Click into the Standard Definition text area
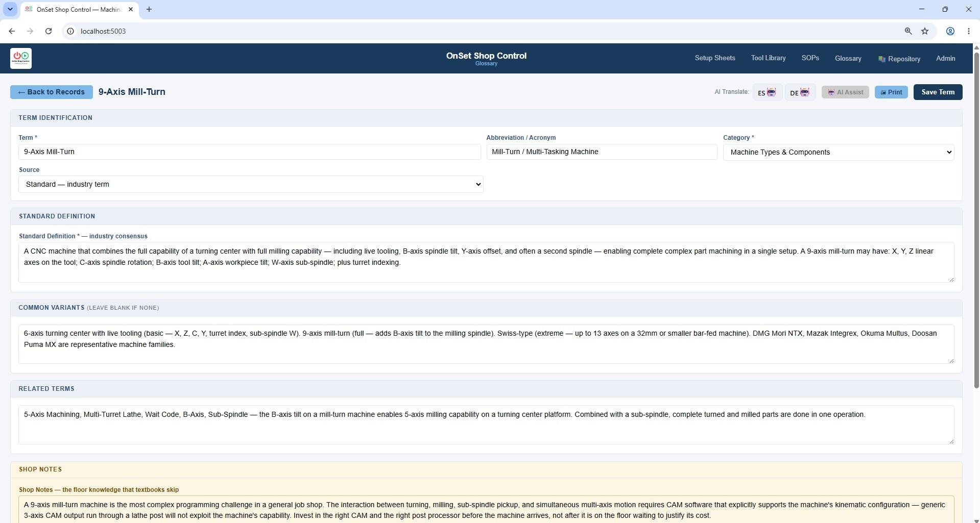This screenshot has height=523, width=980. [486, 262]
